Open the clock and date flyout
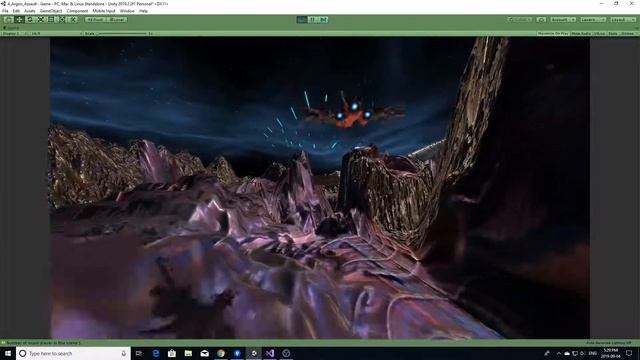 point(611,353)
